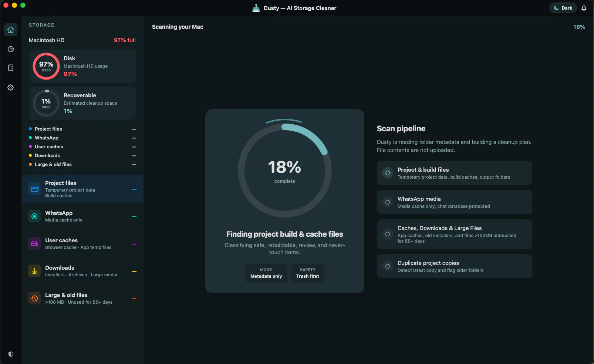
Task: Click the Large & old files clock icon
Action: pyautogui.click(x=34, y=299)
